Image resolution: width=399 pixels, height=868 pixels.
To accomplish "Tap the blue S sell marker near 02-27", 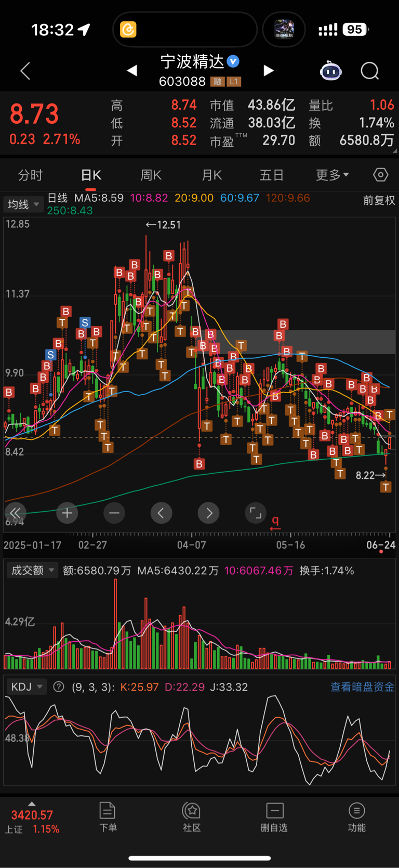I will coord(85,323).
